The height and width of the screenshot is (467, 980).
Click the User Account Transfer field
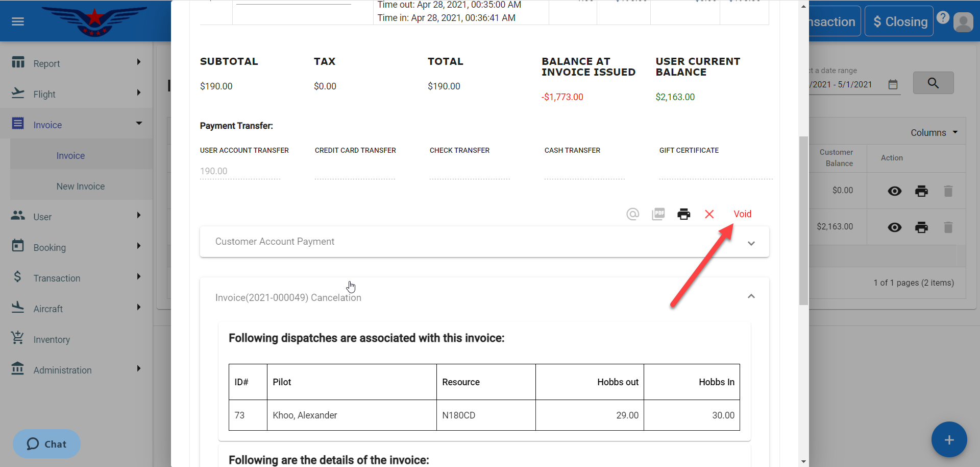click(x=240, y=171)
